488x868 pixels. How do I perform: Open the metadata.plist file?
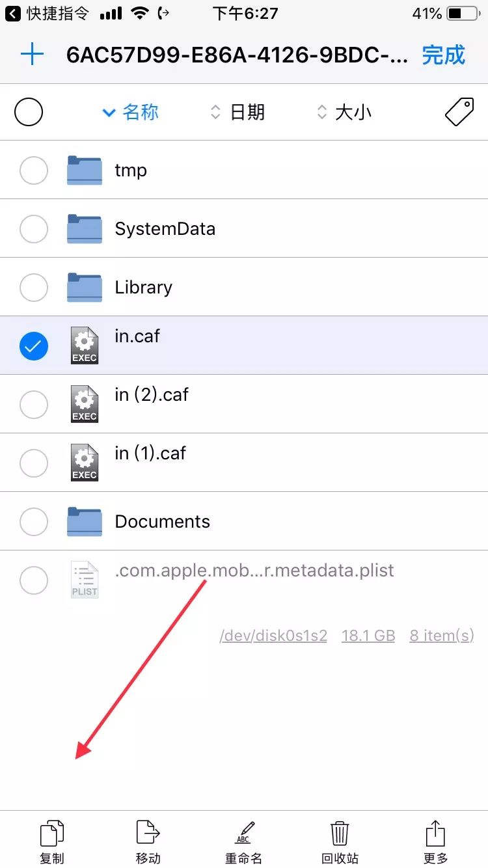click(x=254, y=571)
